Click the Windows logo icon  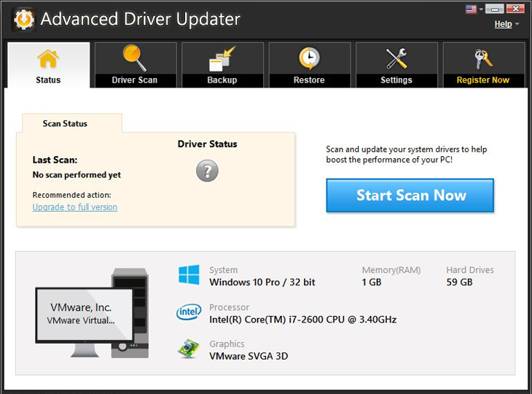coord(189,275)
